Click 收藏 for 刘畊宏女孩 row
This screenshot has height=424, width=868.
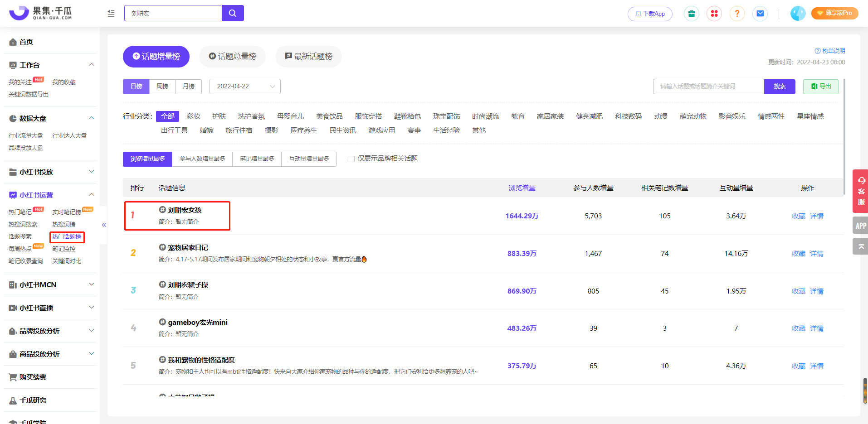pos(799,216)
